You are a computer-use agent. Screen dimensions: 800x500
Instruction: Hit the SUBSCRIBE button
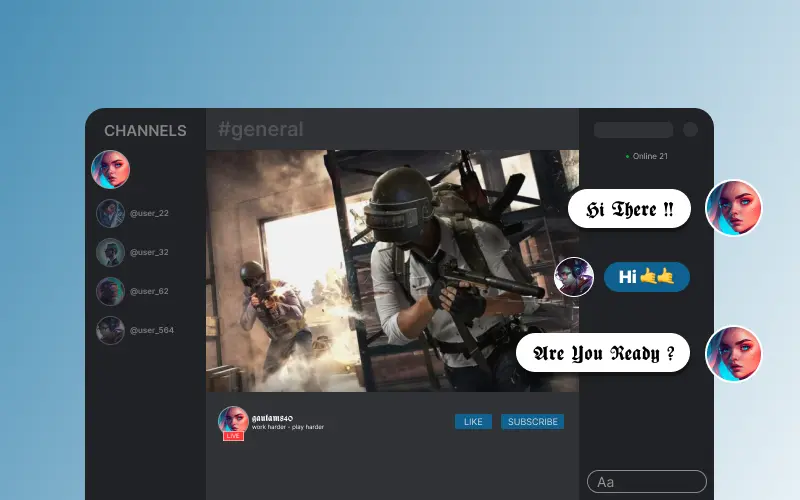coord(532,422)
